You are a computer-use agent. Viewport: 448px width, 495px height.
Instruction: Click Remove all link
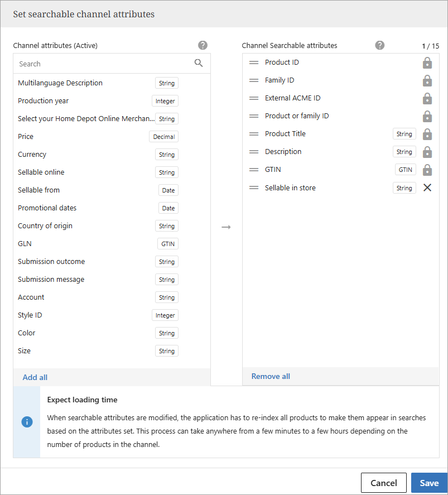[x=271, y=376]
